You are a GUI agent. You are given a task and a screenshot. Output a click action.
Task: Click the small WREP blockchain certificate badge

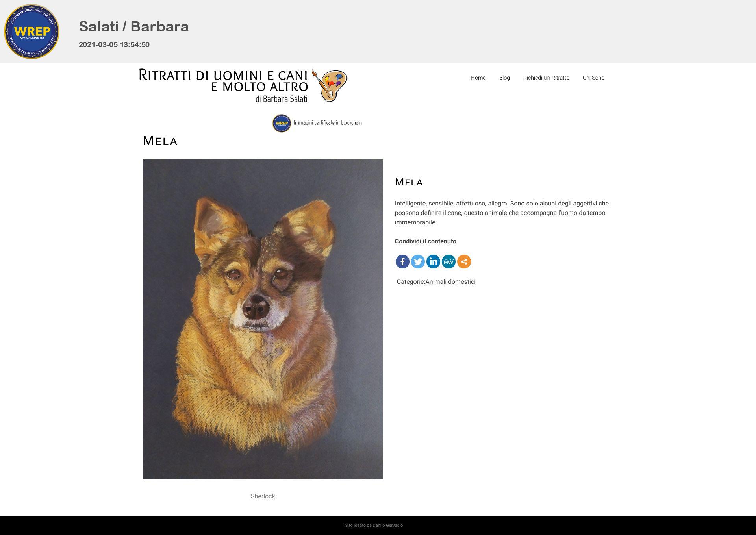pyautogui.click(x=282, y=123)
